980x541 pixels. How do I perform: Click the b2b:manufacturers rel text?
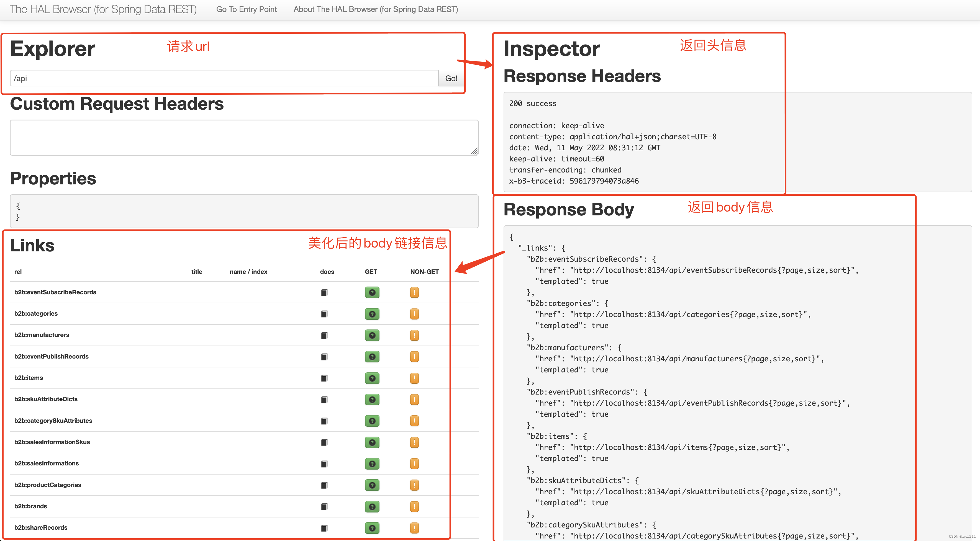tap(42, 335)
